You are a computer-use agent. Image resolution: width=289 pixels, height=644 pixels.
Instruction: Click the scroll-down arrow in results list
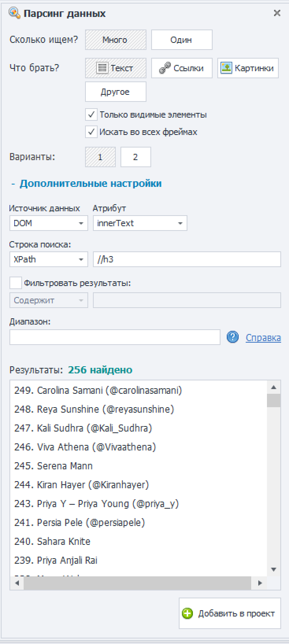point(274,569)
